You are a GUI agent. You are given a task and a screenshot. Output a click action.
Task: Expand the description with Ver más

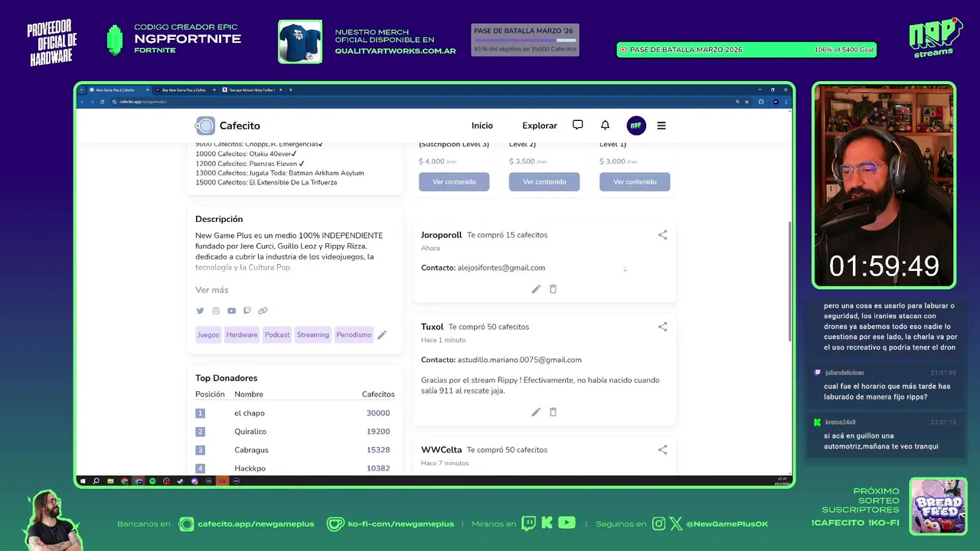click(212, 290)
